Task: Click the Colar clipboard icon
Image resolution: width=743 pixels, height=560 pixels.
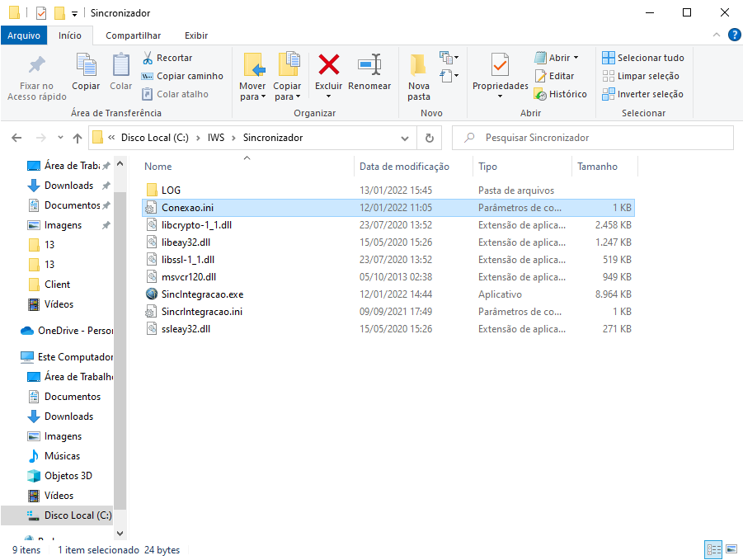Action: (x=121, y=64)
